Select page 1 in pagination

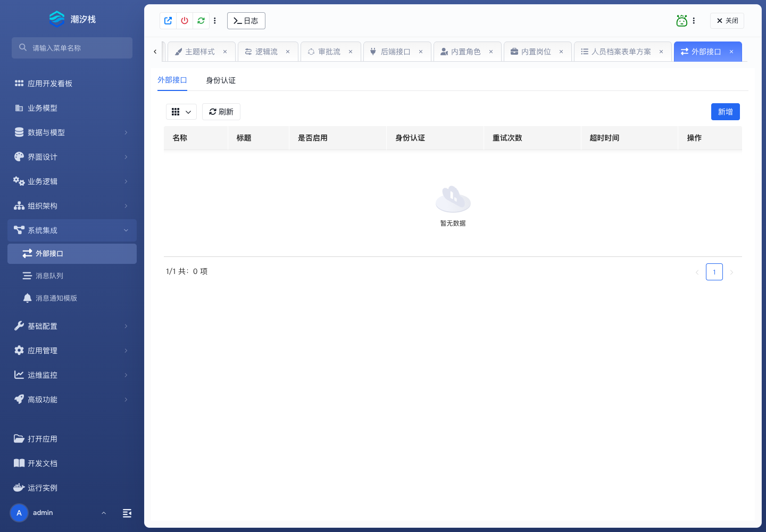714,272
